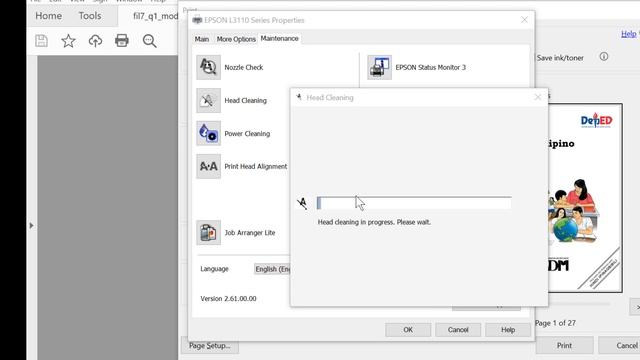Image resolution: width=640 pixels, height=360 pixels.
Task: Open EPSON Status Monitor 3 icon
Action: coord(379,67)
